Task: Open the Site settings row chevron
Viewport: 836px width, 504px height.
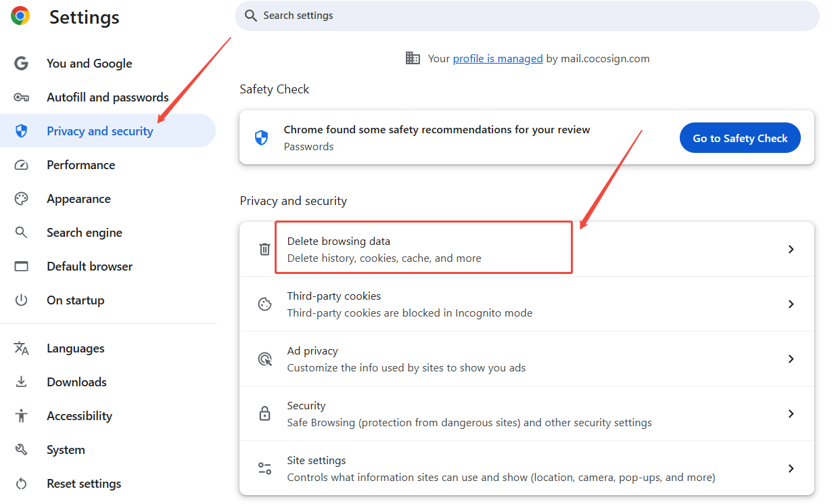Action: [791, 468]
